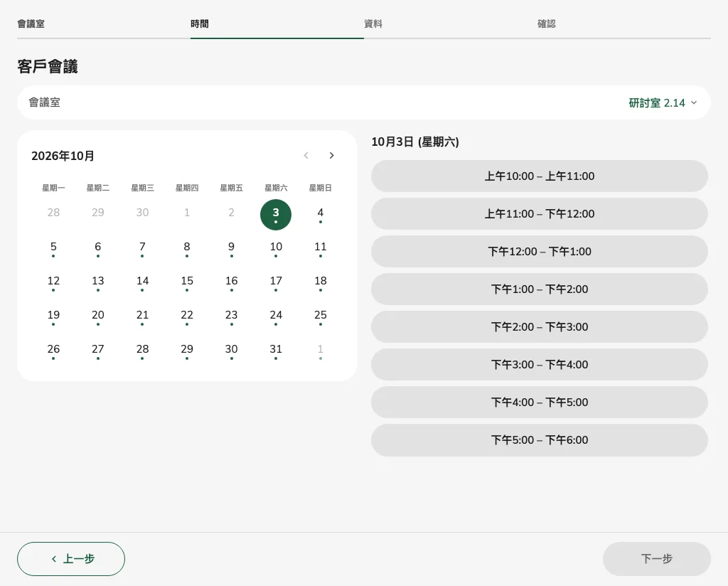Click the 上一步 back button
Screen dimensions: 728x586
71,559
